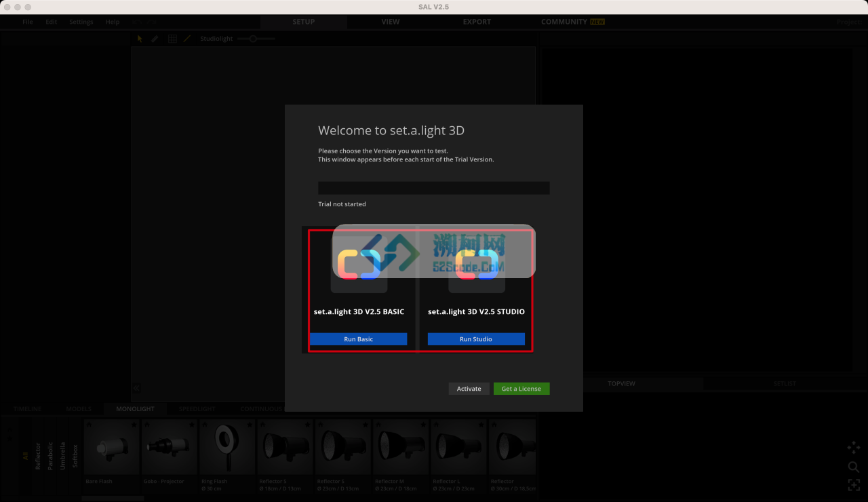
Task: Click 'set.a.light 3D V2.5 STUDIO' label
Action: 476,312
